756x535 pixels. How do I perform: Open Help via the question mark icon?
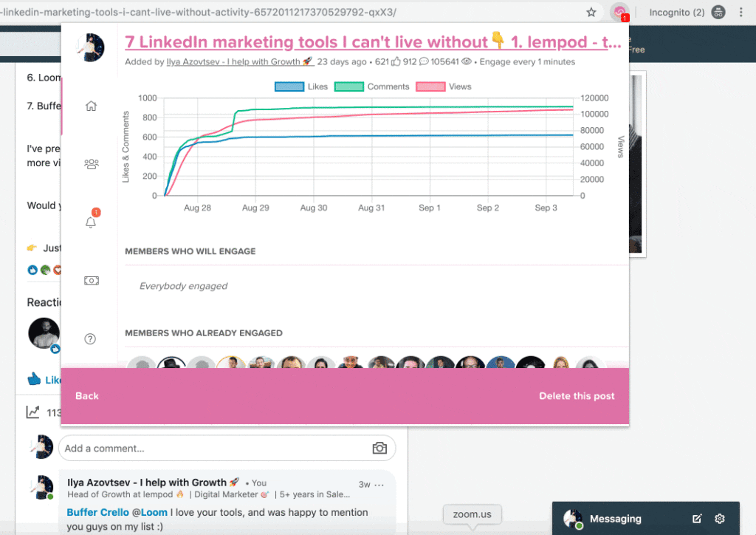coord(90,338)
